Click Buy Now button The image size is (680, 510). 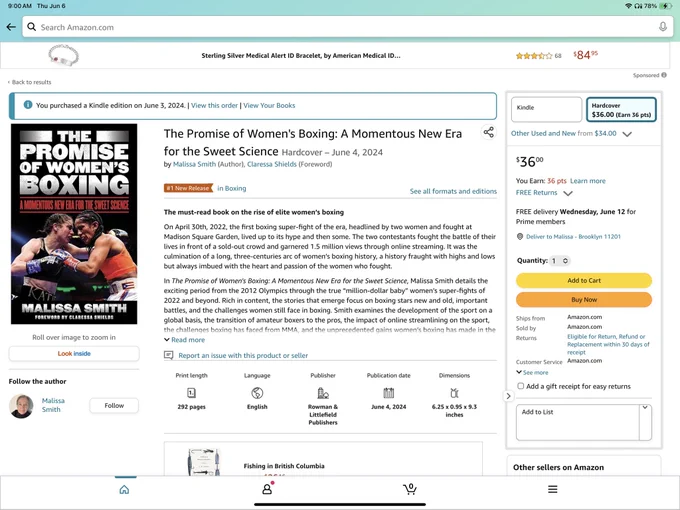584,300
